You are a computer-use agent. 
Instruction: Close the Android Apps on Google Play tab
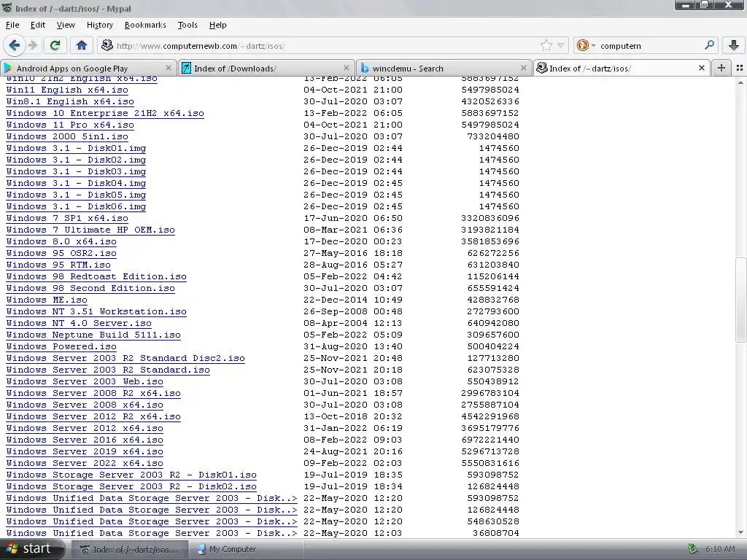169,68
